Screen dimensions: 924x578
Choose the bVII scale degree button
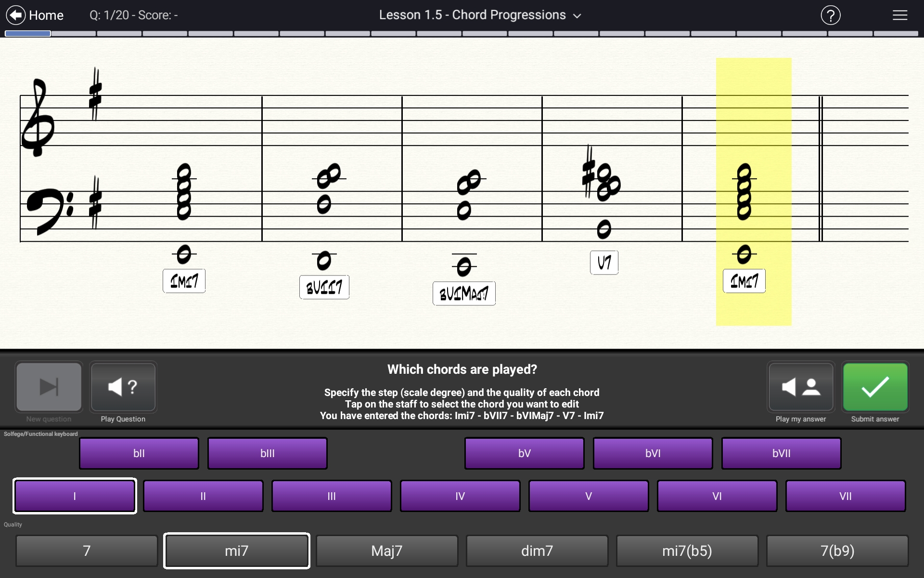(781, 453)
